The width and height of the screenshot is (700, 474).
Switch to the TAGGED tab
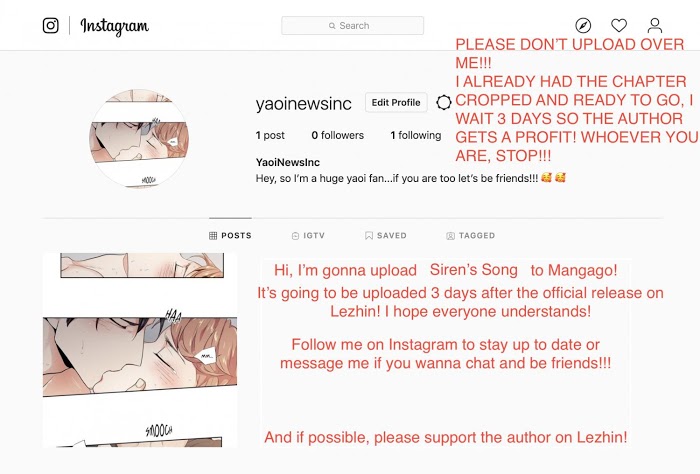click(471, 235)
